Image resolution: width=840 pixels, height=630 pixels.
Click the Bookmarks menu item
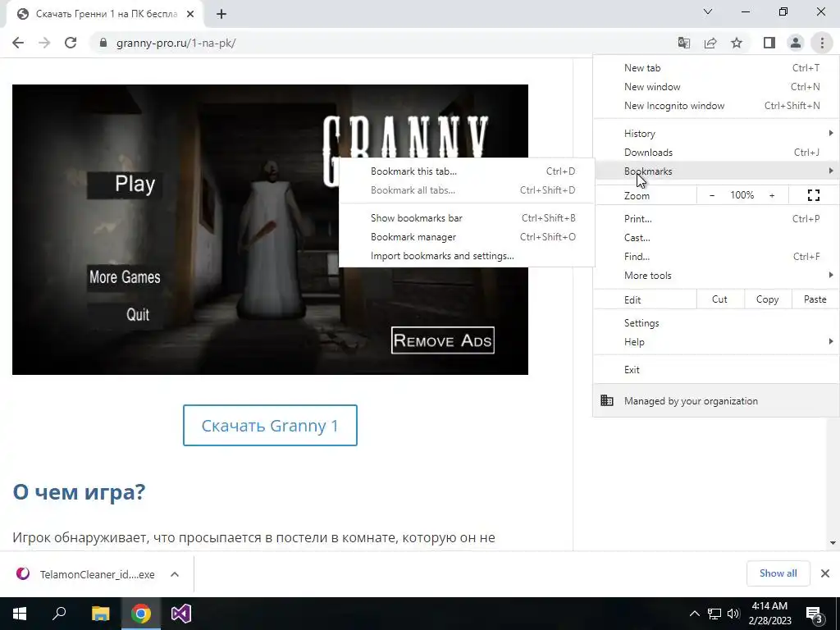[x=716, y=171]
